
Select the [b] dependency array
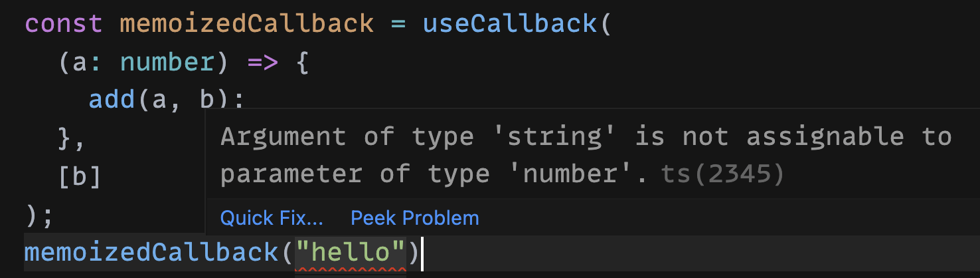point(80,176)
